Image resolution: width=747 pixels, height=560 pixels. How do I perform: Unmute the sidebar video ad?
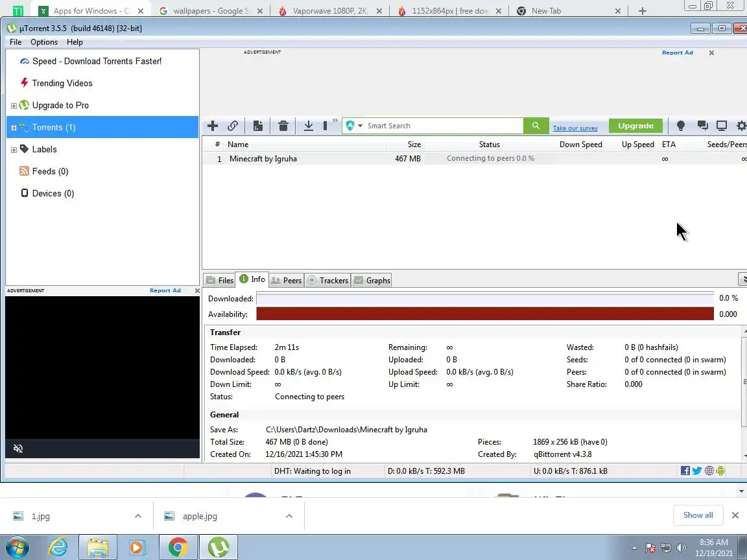pos(18,449)
